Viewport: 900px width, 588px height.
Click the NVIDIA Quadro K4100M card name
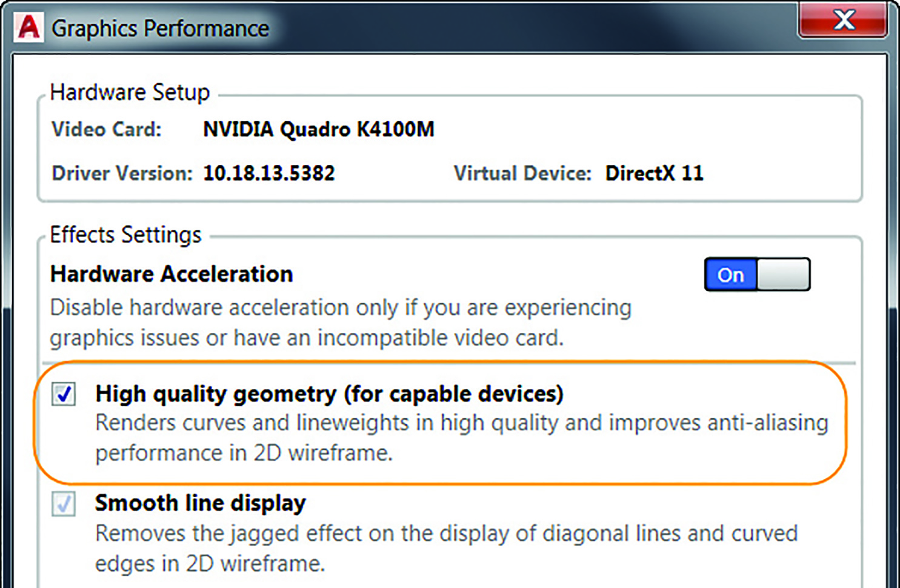tap(318, 129)
